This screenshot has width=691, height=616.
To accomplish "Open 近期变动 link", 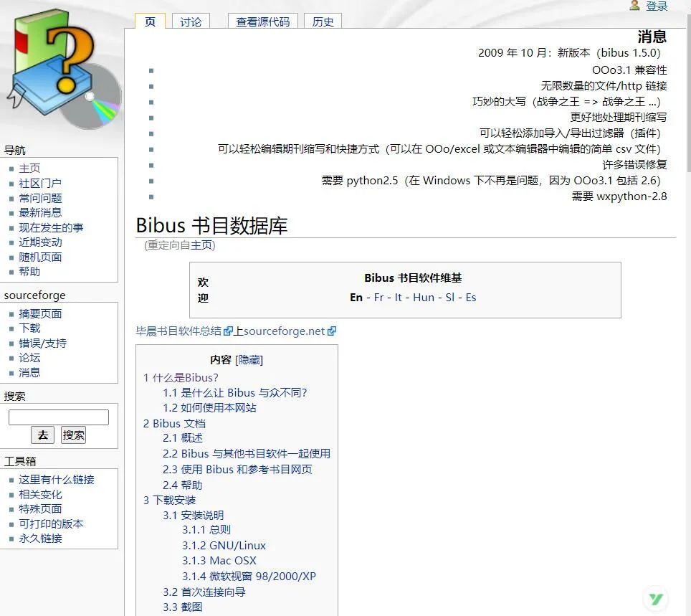I will [40, 242].
